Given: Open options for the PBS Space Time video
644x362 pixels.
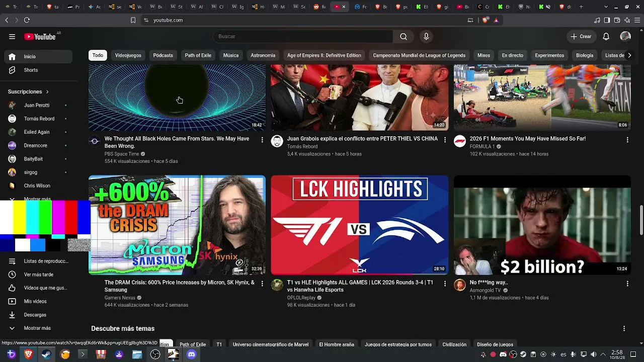Looking at the screenshot, I should 262,140.
